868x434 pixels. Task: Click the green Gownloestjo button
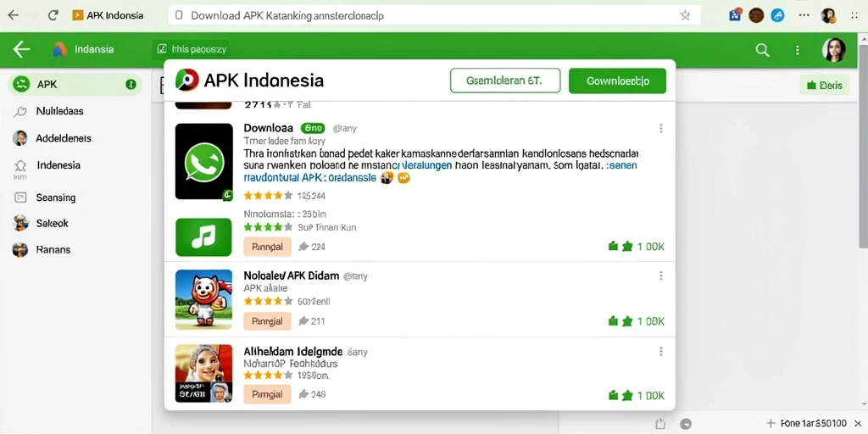617,81
